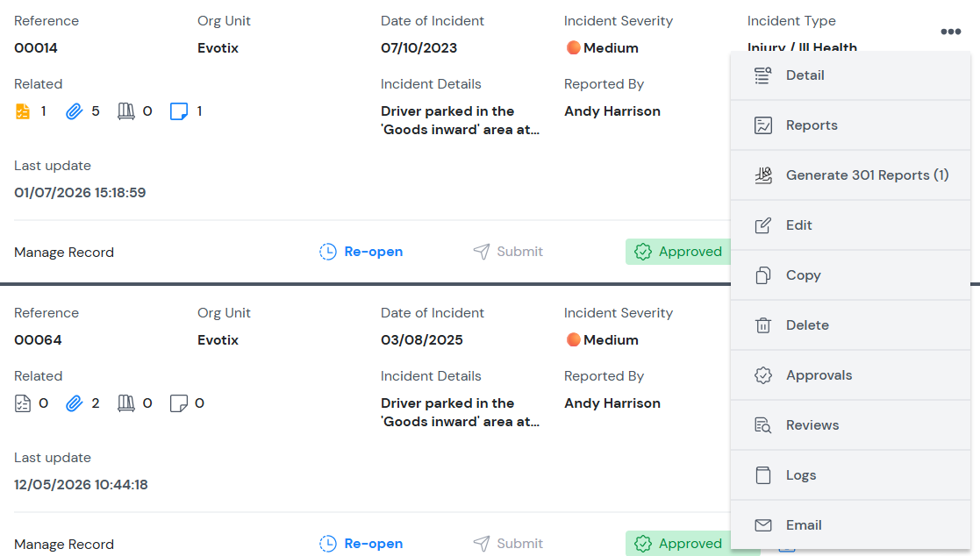Open the three-dot options menu for record 00014
Viewport: 980px width, 556px height.
pos(951,32)
